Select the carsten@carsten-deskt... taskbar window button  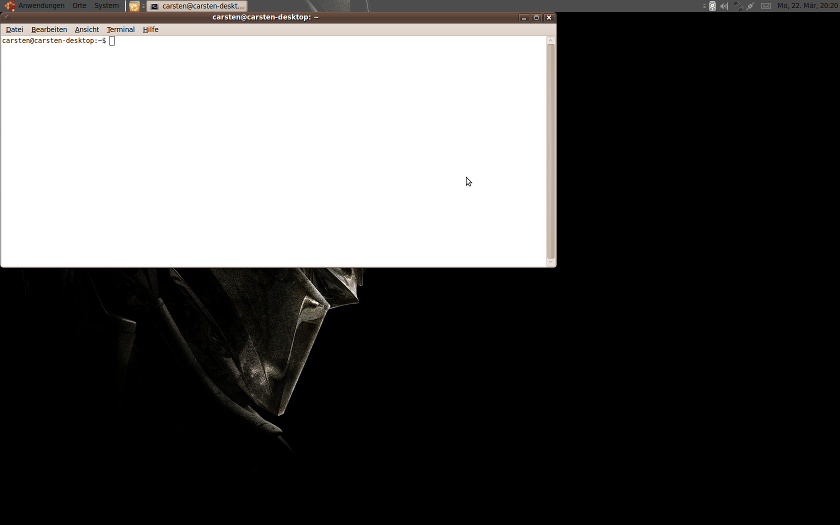tap(197, 6)
